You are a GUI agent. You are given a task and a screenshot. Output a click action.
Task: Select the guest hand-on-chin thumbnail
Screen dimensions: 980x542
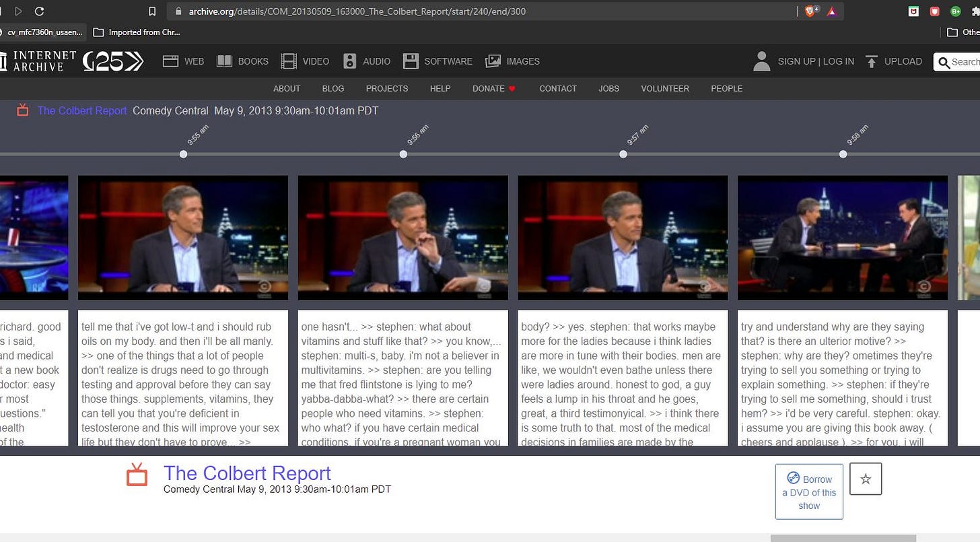[x=403, y=238]
